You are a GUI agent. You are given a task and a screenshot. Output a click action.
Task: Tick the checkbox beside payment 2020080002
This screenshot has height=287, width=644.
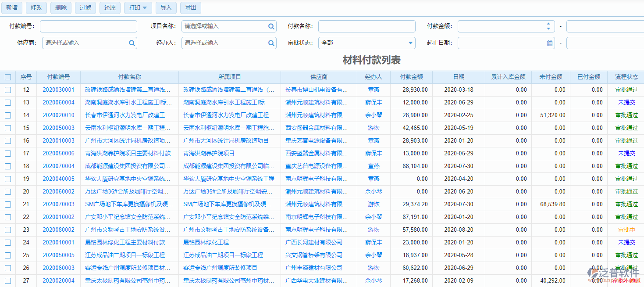point(7,230)
